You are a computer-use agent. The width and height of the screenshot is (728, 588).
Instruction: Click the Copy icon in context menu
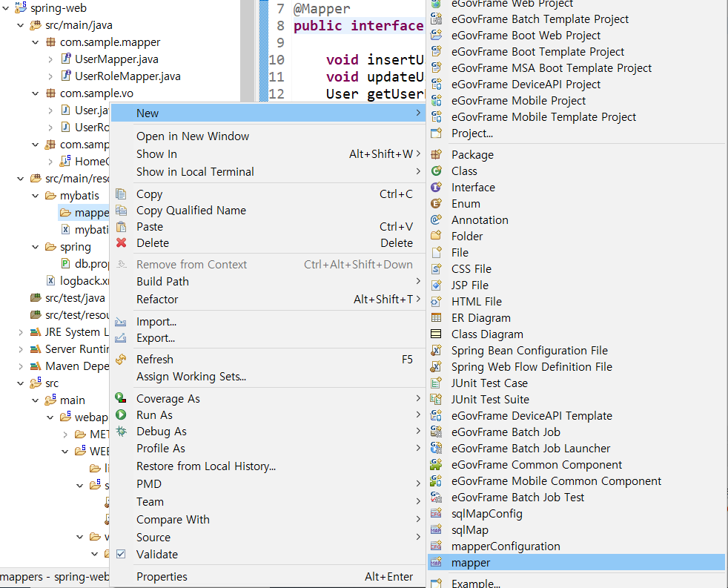(x=121, y=194)
